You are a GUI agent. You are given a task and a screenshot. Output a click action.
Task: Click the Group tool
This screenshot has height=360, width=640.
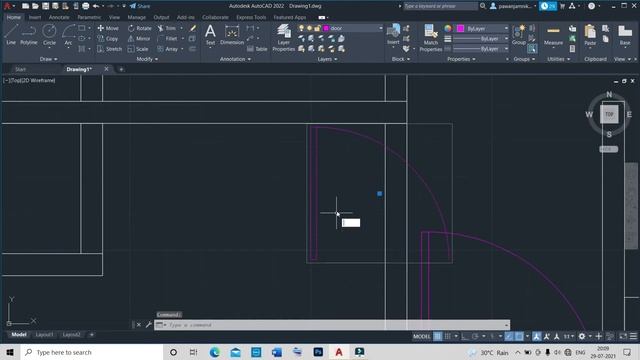(x=519, y=34)
